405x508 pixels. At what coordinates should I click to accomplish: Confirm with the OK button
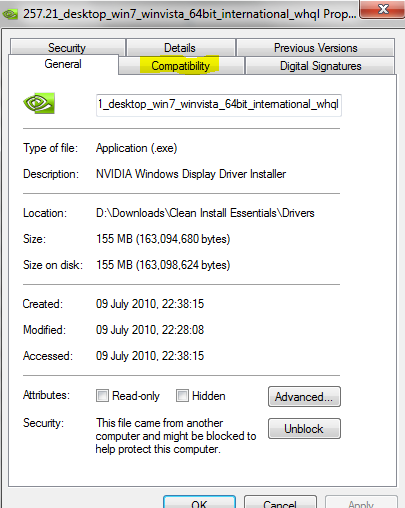point(199,502)
